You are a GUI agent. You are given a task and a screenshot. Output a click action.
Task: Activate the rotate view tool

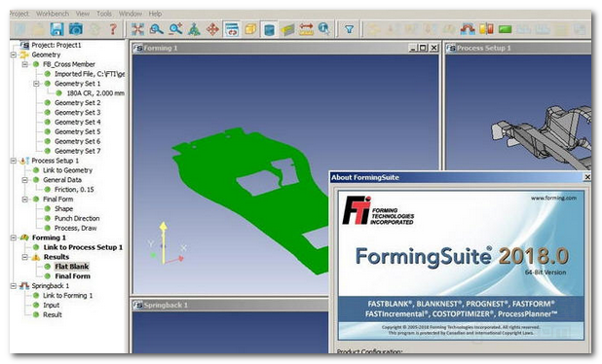[194, 29]
